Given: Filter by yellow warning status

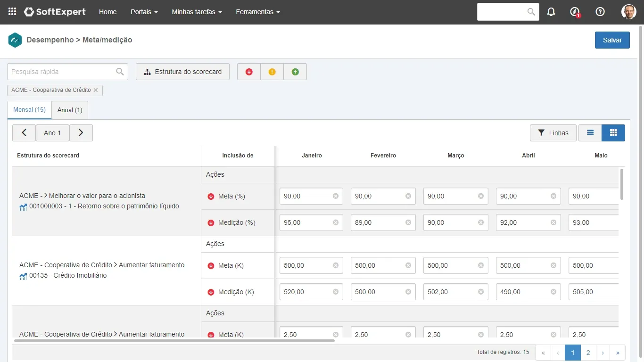Looking at the screenshot, I should click(272, 72).
